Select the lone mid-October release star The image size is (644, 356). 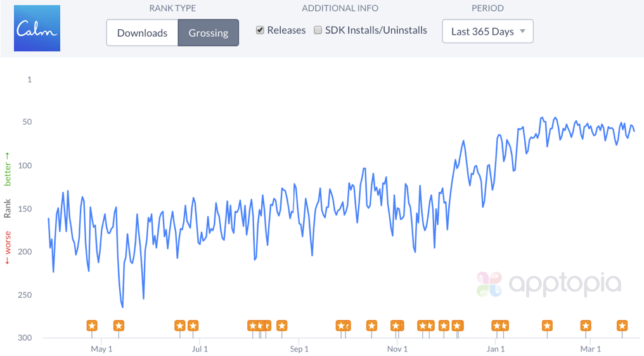371,326
